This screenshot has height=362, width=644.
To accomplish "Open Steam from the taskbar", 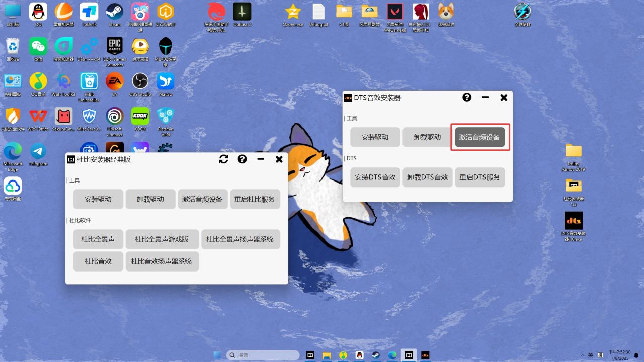I will pos(376,355).
